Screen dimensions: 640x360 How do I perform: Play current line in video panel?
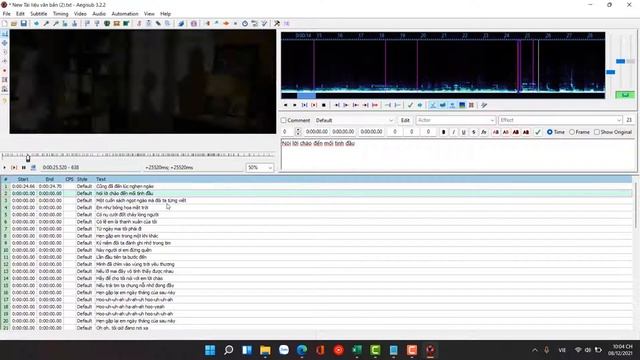[14, 167]
